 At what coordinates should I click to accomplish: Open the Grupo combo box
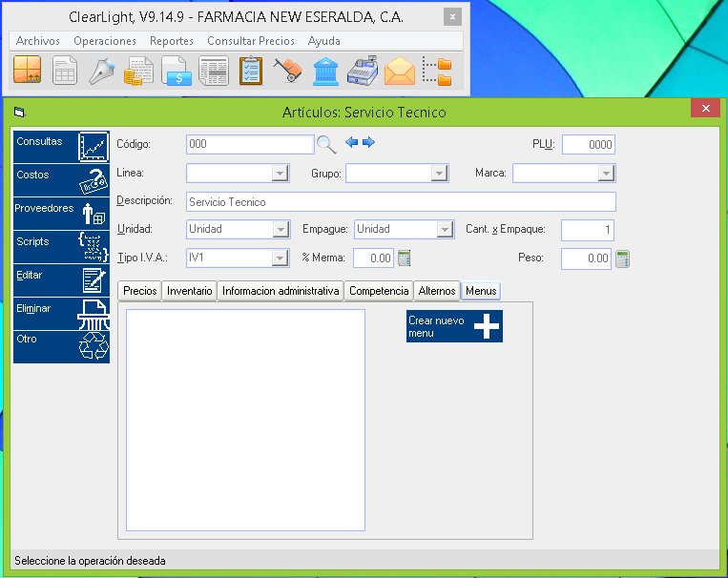coord(439,174)
